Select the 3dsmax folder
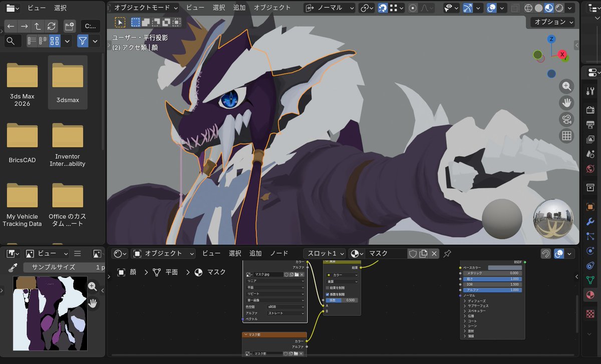Viewport: 601px width, 364px height. 68,83
